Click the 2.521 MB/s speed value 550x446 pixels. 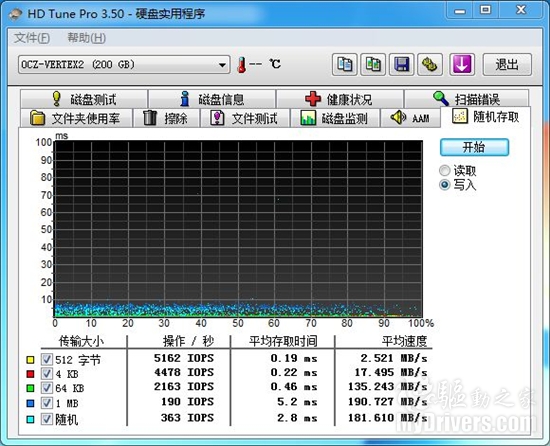(x=394, y=358)
